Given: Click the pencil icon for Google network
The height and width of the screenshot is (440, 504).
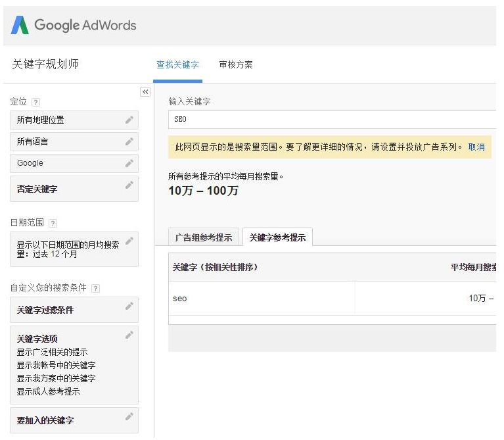Looking at the screenshot, I should (129, 163).
